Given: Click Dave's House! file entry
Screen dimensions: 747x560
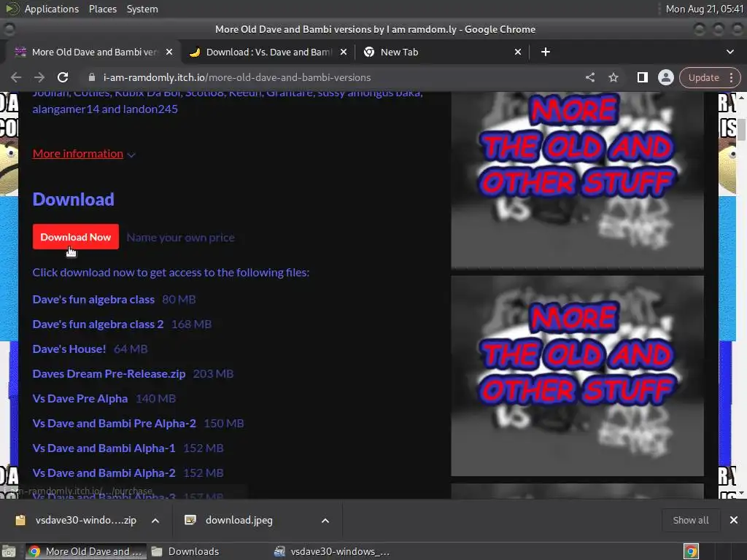Looking at the screenshot, I should click(69, 349).
